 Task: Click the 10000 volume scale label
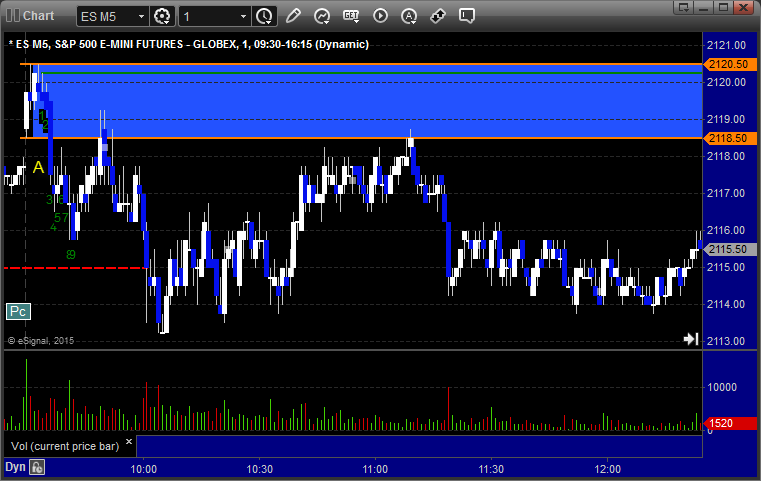722,387
